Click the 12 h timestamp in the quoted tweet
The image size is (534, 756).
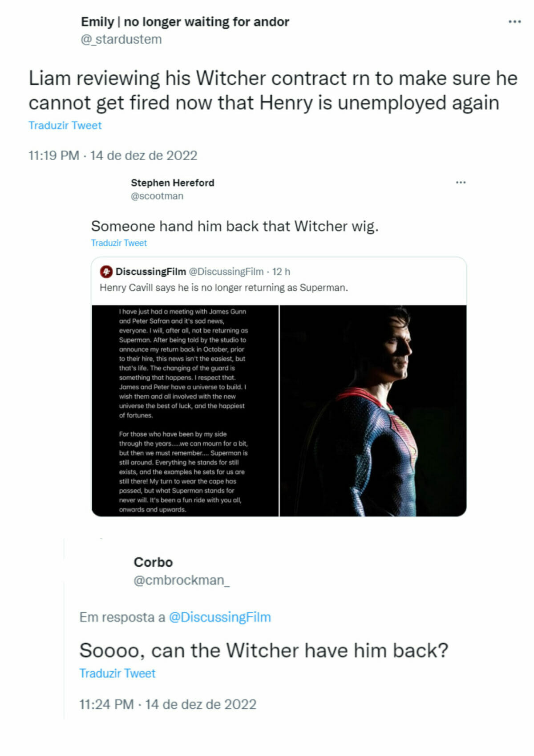coord(281,272)
